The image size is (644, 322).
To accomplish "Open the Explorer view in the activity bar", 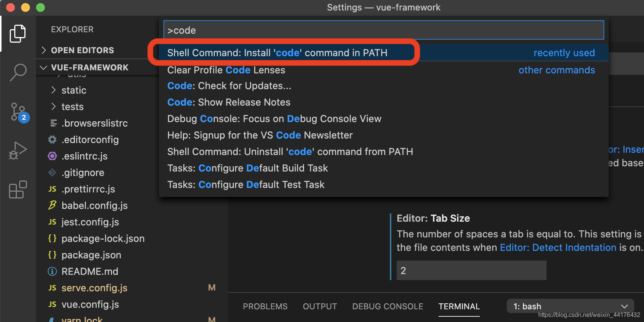I will [17, 33].
